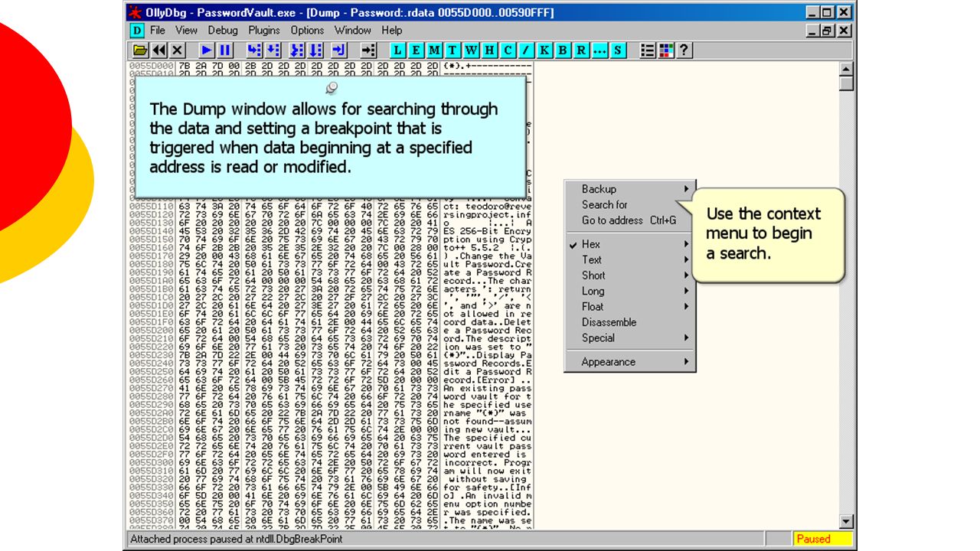Show Threads with T button

pos(452,51)
